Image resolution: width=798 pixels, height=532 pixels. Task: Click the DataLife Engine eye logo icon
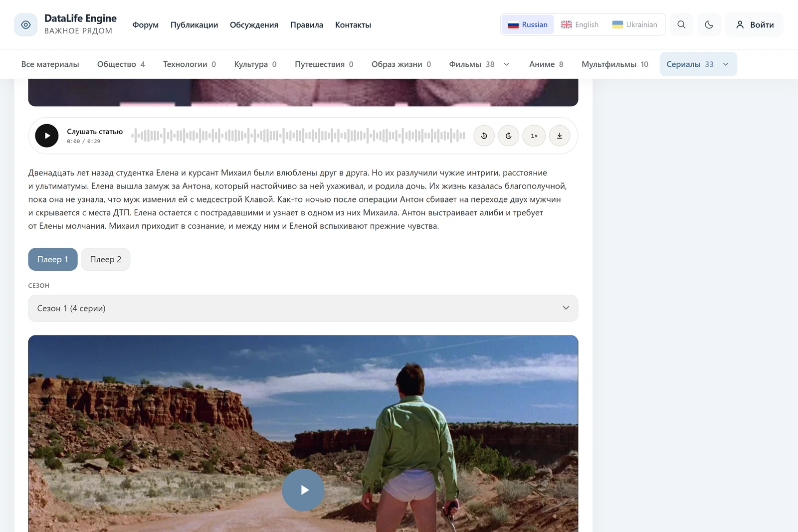click(x=26, y=25)
